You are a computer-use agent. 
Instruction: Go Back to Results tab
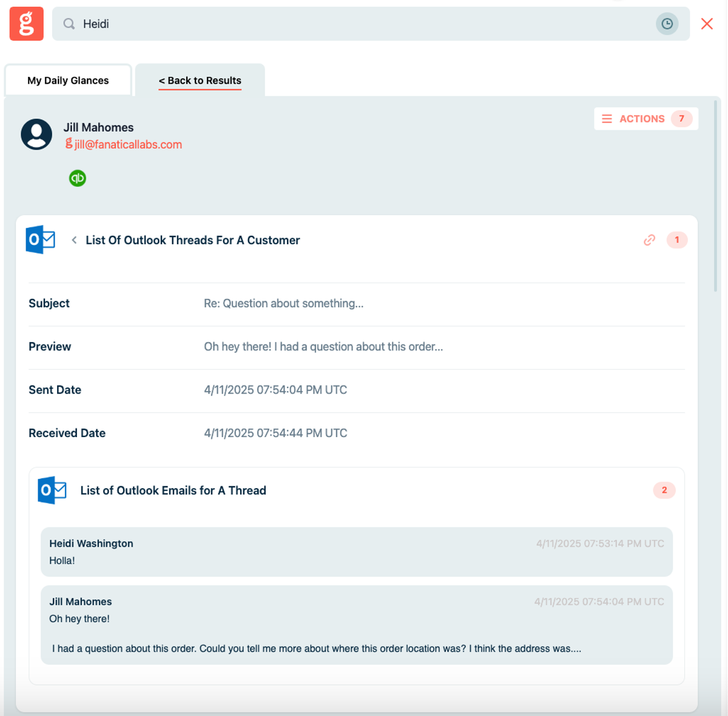pyautogui.click(x=200, y=81)
